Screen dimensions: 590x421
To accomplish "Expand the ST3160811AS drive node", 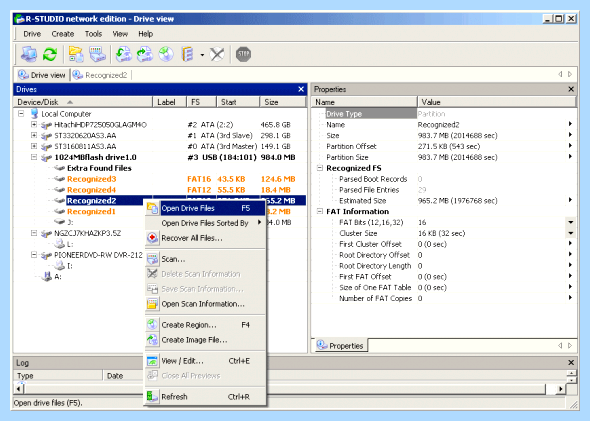I will pyautogui.click(x=34, y=146).
